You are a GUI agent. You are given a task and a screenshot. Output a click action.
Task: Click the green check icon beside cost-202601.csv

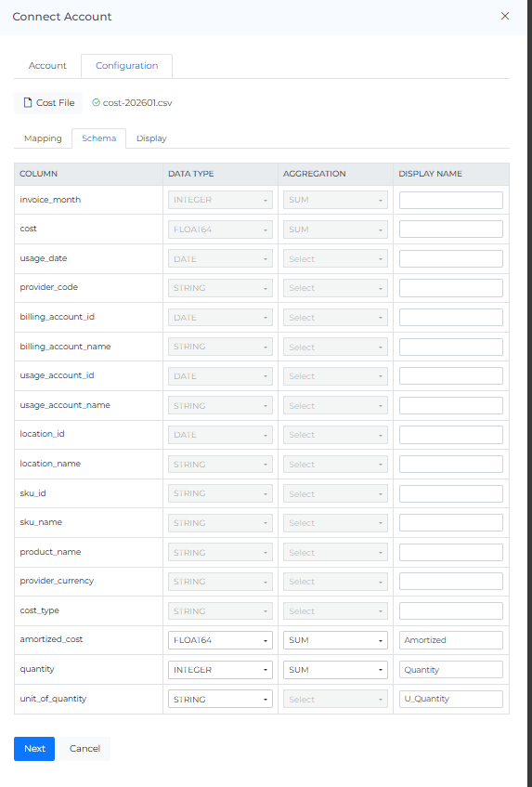(96, 103)
